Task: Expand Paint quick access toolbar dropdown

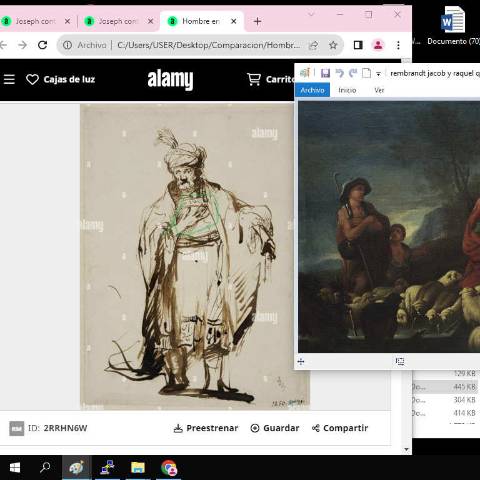Action: click(x=378, y=74)
